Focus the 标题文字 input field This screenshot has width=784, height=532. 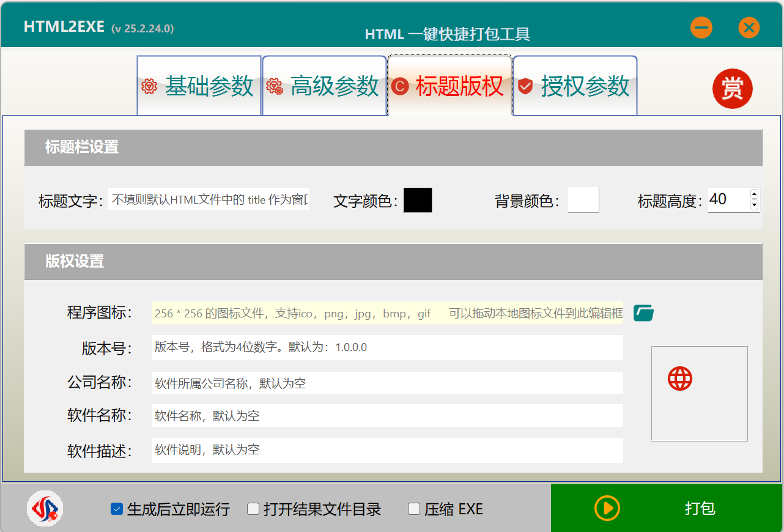pos(209,200)
